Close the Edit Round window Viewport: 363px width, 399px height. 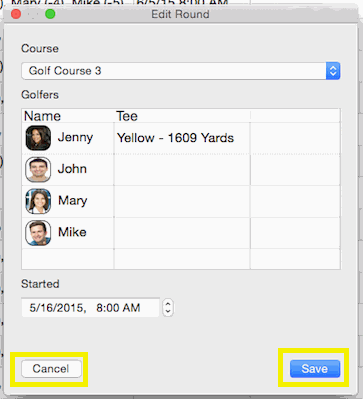[16, 14]
